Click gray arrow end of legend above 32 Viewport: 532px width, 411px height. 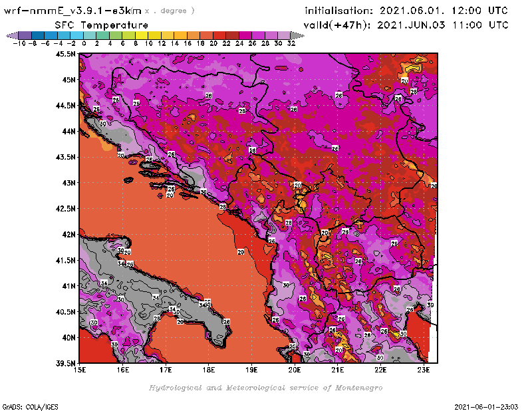pyautogui.click(x=297, y=35)
